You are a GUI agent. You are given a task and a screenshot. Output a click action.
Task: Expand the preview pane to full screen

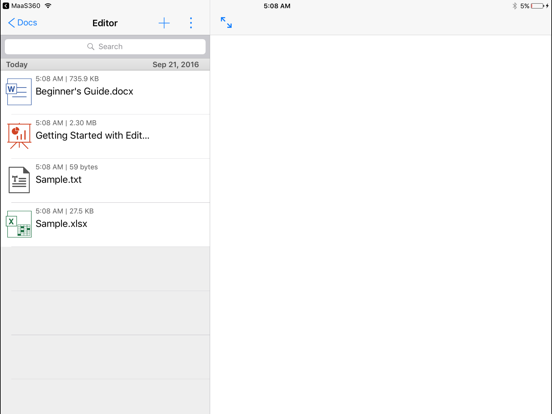point(226,23)
